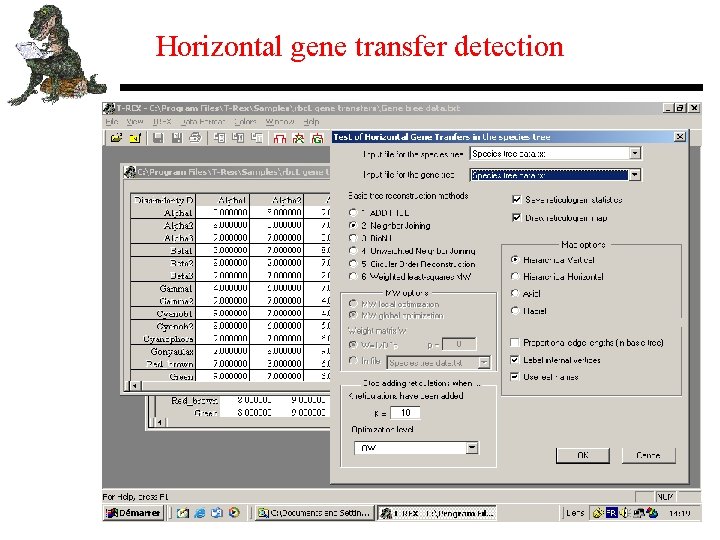Open the File menu
This screenshot has width=720, height=540.
pyautogui.click(x=111, y=122)
